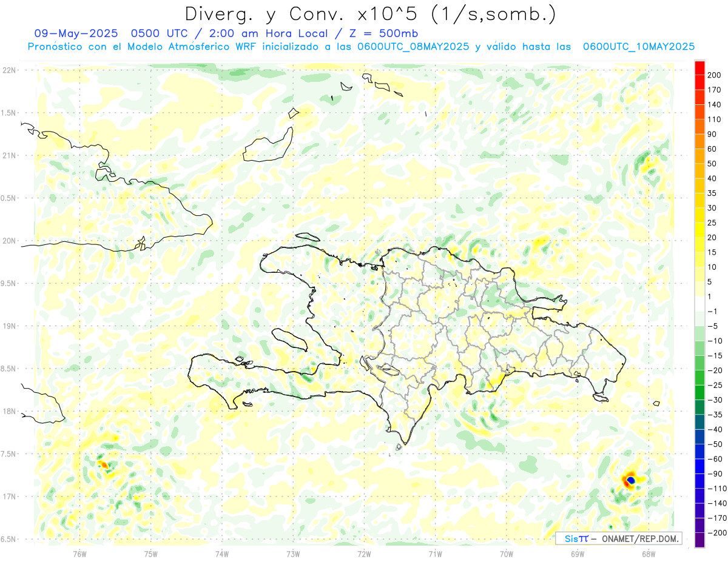Click the "21N" latitude label
Viewport: 728px width, 562px height.
pyautogui.click(x=9, y=155)
